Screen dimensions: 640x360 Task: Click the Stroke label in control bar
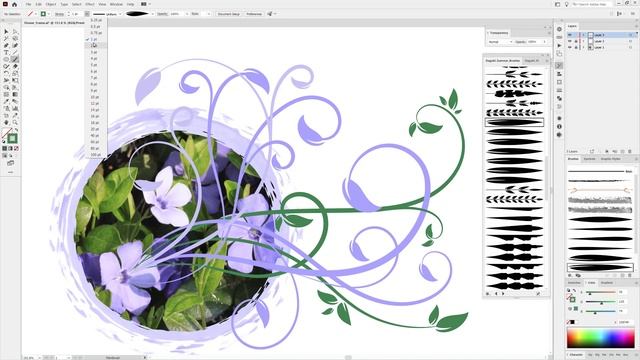pyautogui.click(x=59, y=14)
